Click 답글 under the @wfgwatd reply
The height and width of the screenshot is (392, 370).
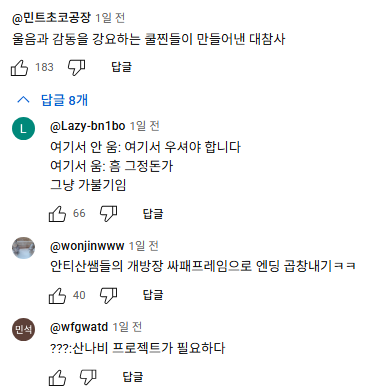[x=133, y=377]
